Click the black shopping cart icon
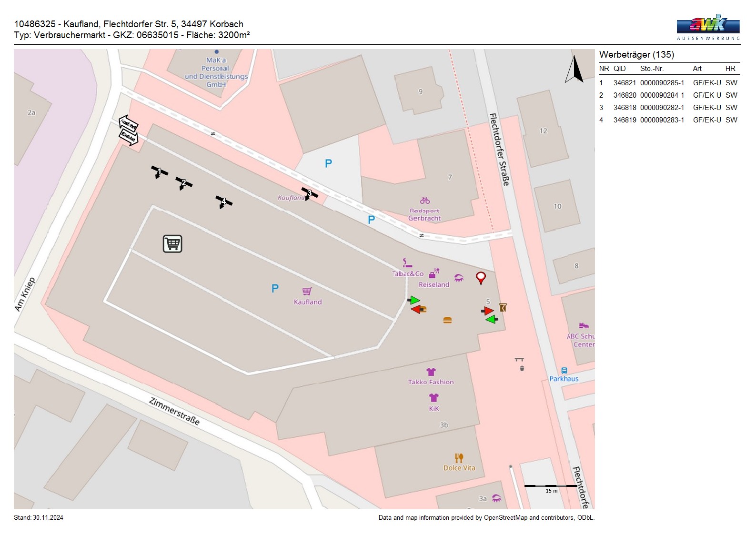Screen dimensions: 756x535 point(172,243)
